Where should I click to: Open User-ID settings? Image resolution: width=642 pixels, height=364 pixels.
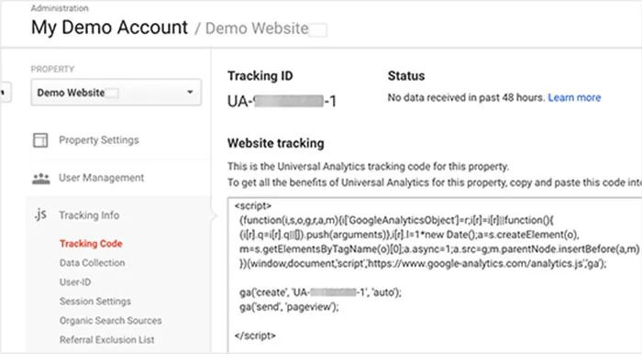click(75, 282)
